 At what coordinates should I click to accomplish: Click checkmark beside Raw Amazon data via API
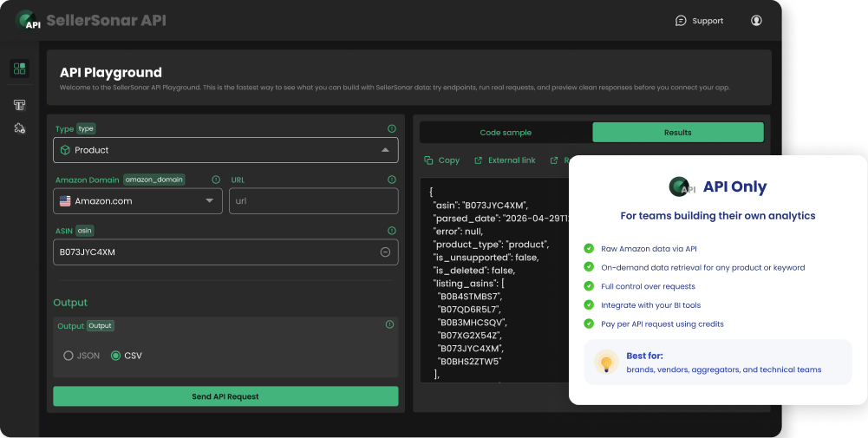589,248
